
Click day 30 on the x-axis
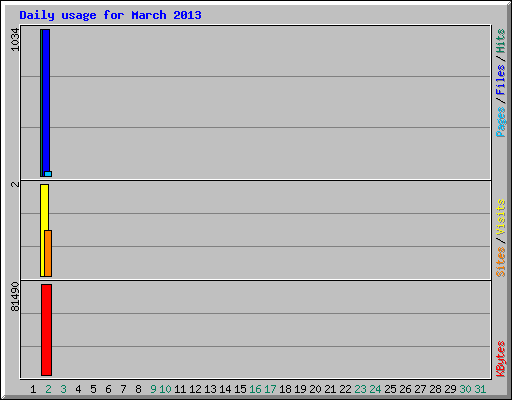(465, 389)
